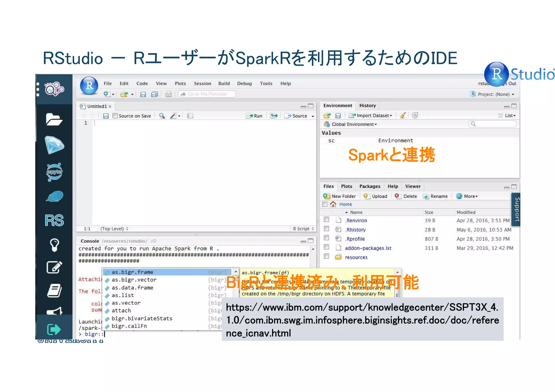The image size is (555, 392).
Task: Open the Tools menu
Action: (266, 84)
